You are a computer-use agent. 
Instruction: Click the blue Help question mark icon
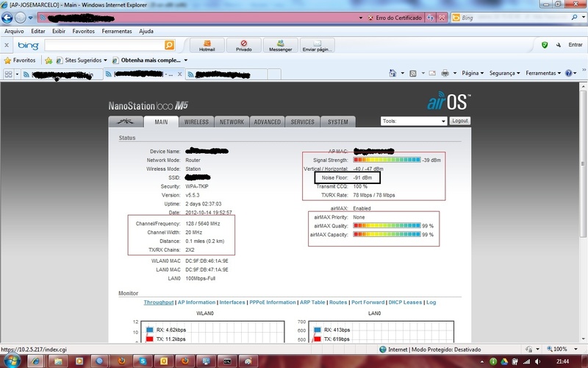[568, 73]
